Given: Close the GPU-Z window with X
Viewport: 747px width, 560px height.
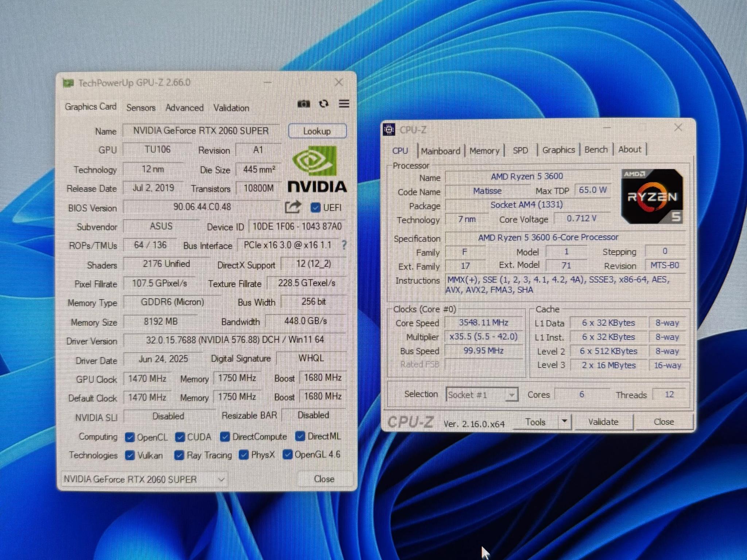Looking at the screenshot, I should point(339,82).
